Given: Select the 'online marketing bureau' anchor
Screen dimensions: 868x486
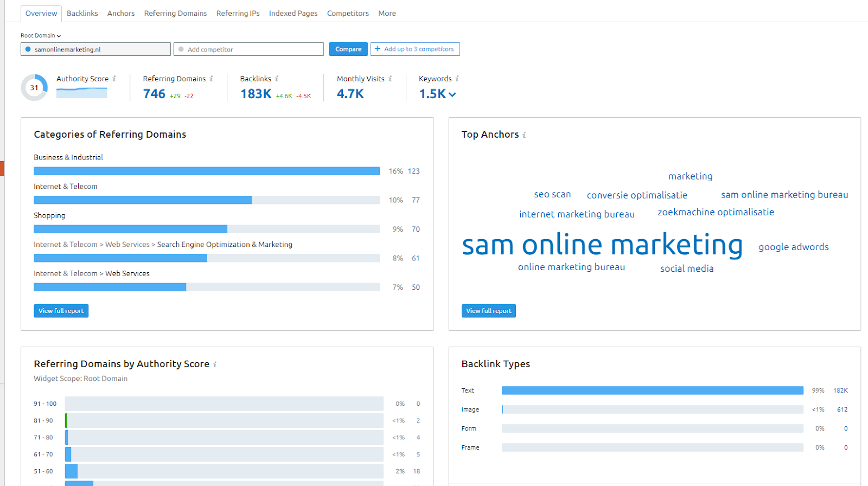Looking at the screenshot, I should point(571,267).
